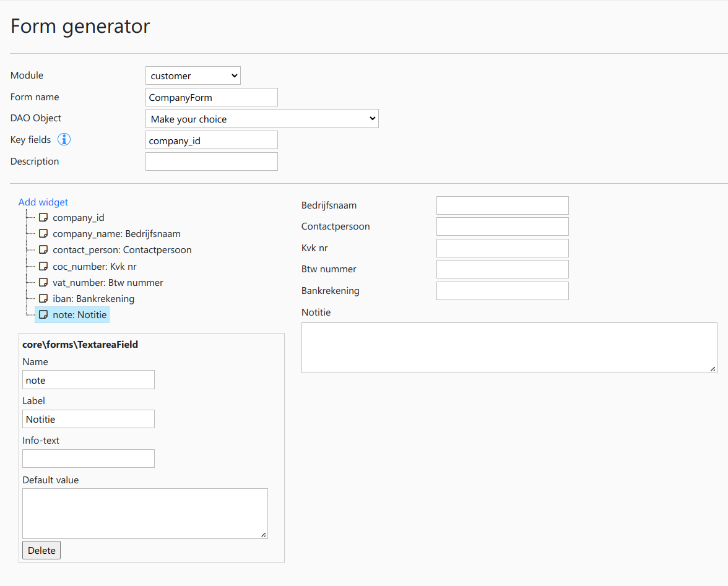The width and height of the screenshot is (728, 586).
Task: Click the Key fields info icon
Action: coord(64,140)
